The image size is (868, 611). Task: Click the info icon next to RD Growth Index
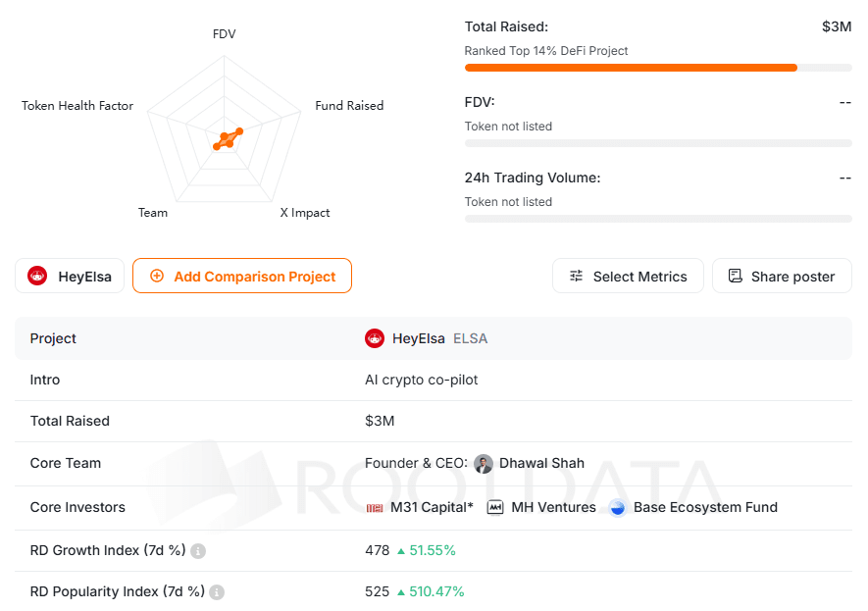pyautogui.click(x=198, y=551)
